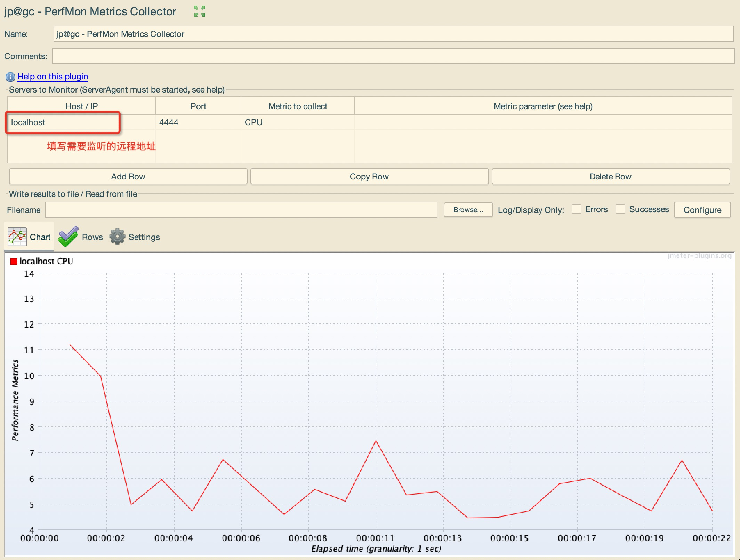Image resolution: width=740 pixels, height=560 pixels.
Task: Click the Delete Row button
Action: (611, 176)
